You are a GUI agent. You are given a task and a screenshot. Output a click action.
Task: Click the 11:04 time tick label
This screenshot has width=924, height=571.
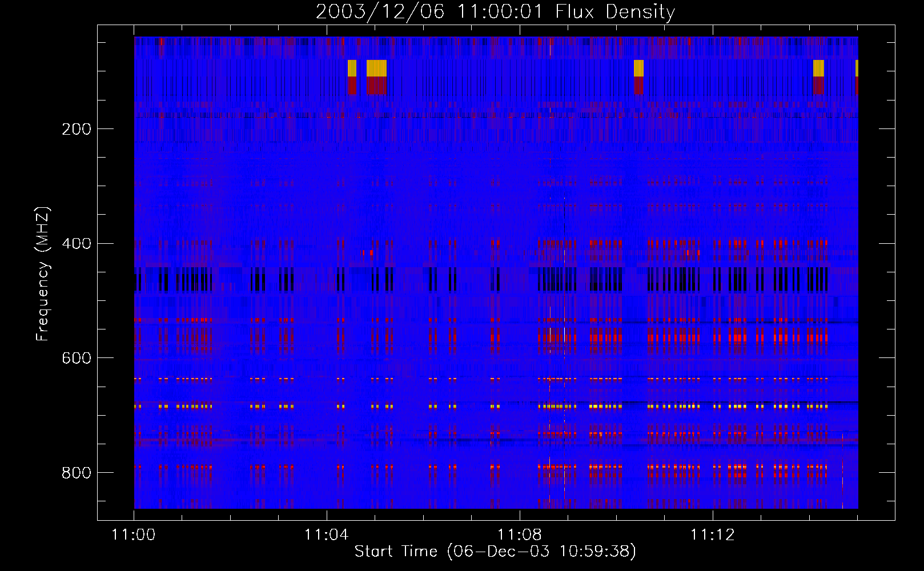tap(327, 535)
